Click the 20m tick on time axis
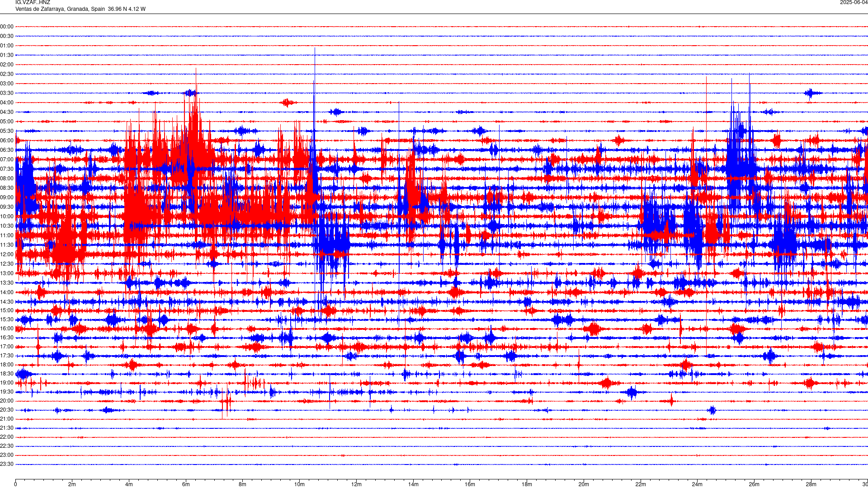Image resolution: width=868 pixels, height=488 pixels. tap(584, 484)
